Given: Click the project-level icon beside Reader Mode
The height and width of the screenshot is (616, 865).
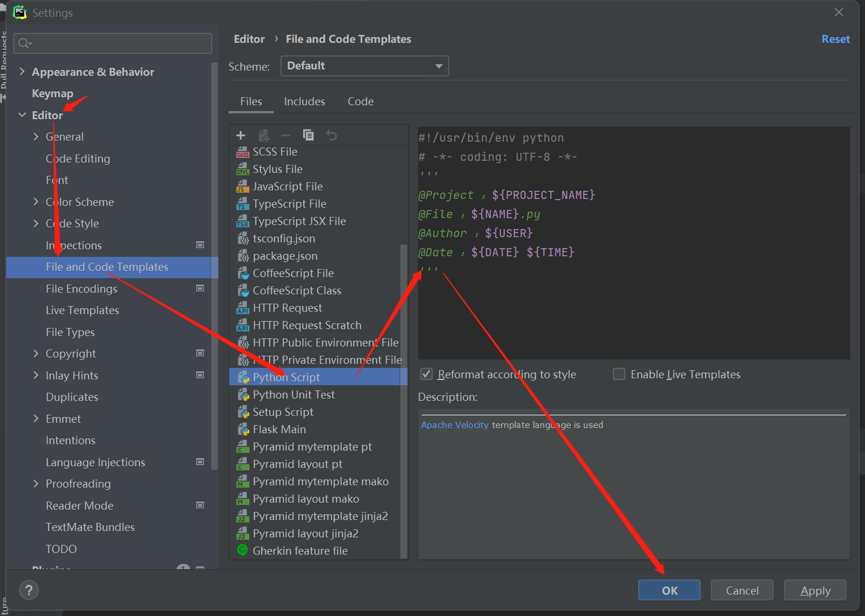Looking at the screenshot, I should pyautogui.click(x=200, y=506).
